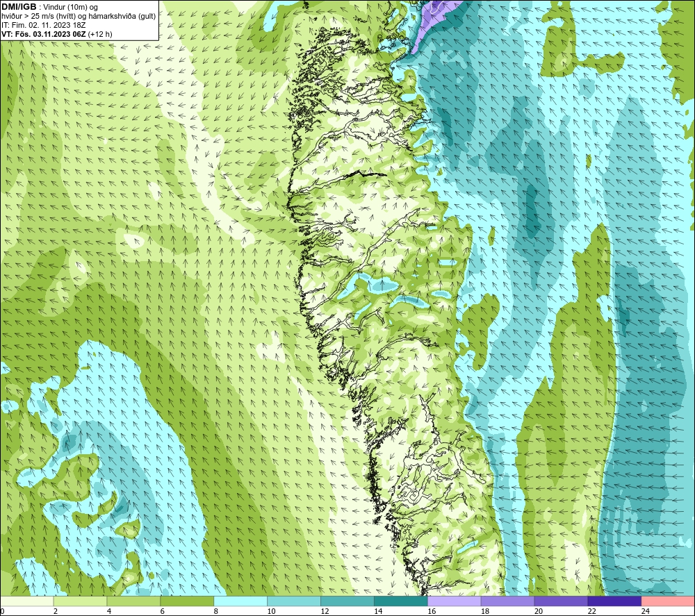The image size is (695, 616).
Task: Click the 14–16 m/s dark teal legend swatch
Action: coord(401,601)
